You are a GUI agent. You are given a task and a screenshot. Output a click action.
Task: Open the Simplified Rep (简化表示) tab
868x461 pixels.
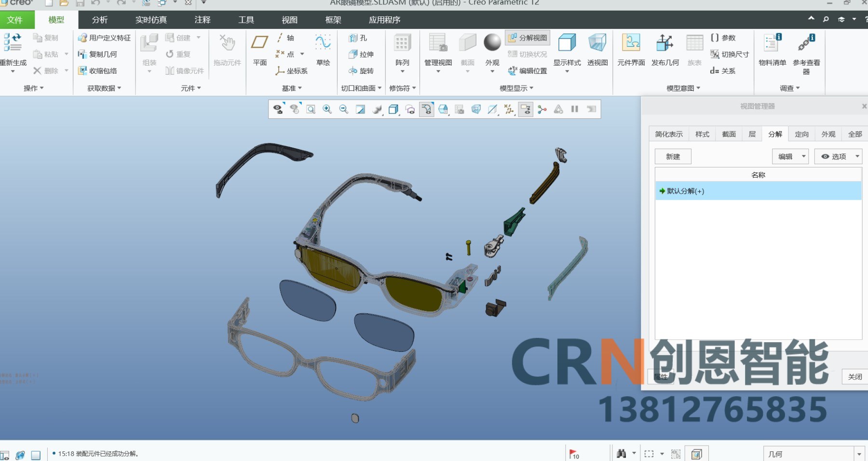(x=669, y=134)
